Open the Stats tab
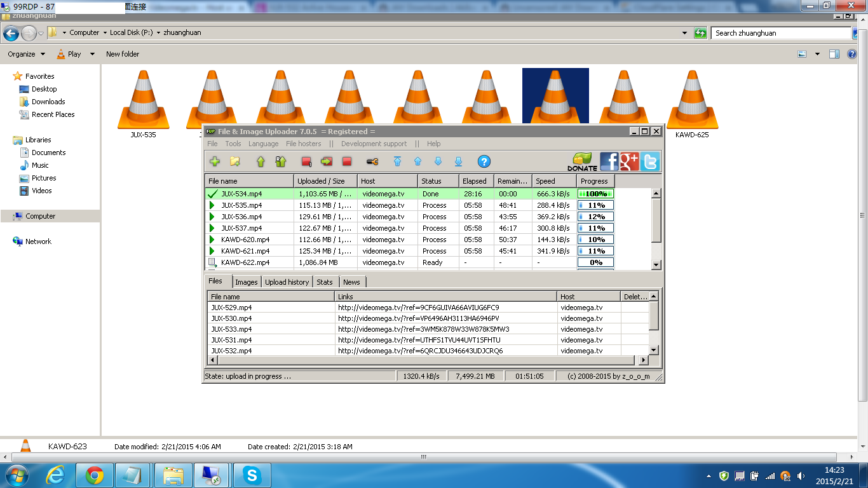Image resolution: width=868 pixels, height=488 pixels. 325,282
